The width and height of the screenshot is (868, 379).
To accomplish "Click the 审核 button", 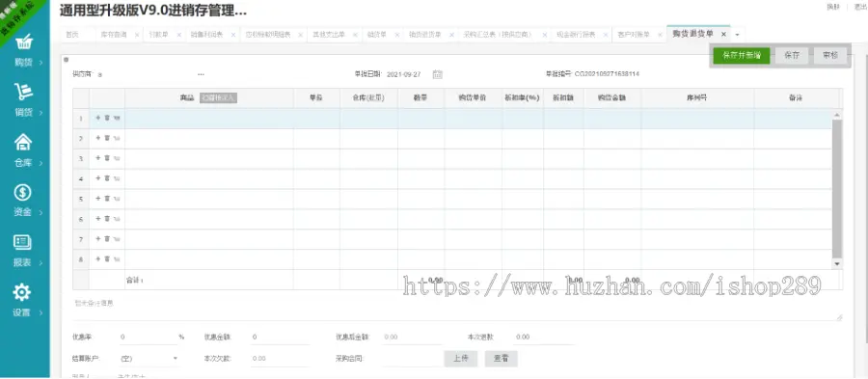I will coord(830,55).
